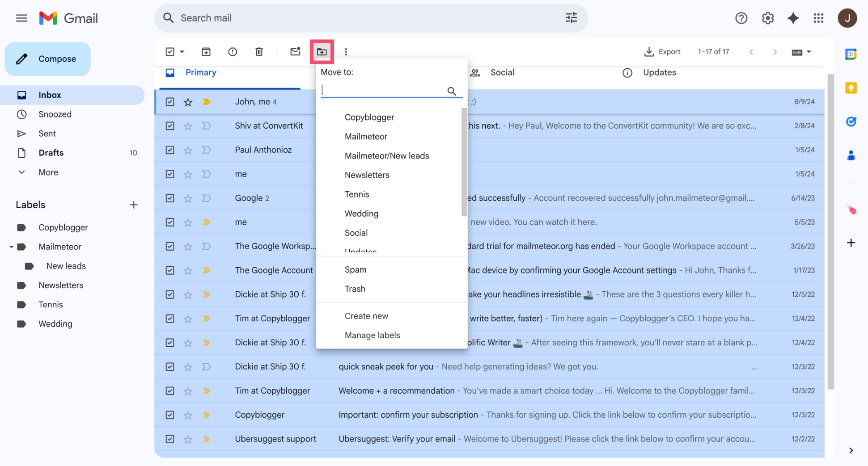Open the Gemini sparkle icon
This screenshot has height=466, width=868.
793,18
